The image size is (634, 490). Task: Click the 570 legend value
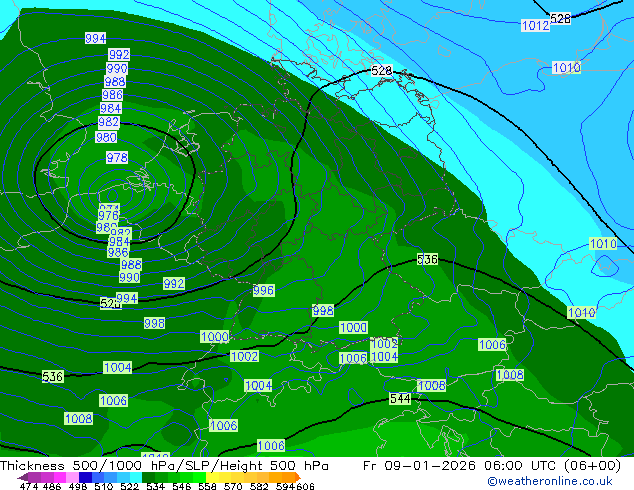(233, 486)
